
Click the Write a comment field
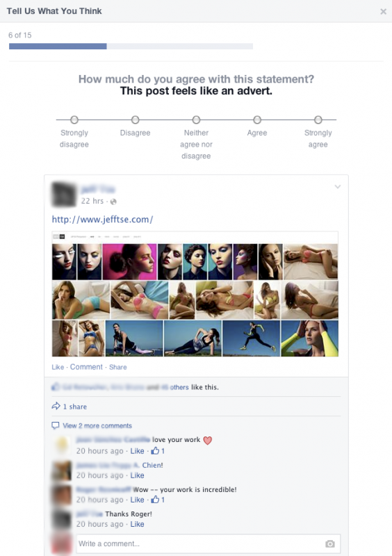209,543
